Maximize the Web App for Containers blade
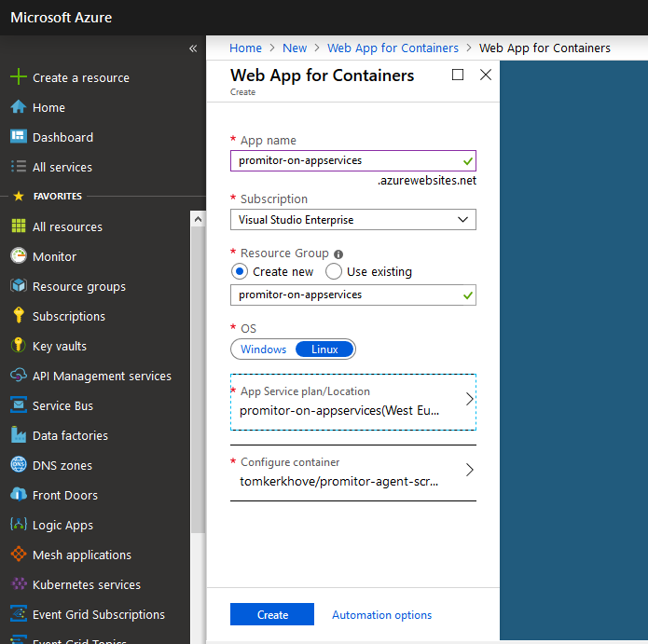The width and height of the screenshot is (648, 644). [458, 75]
